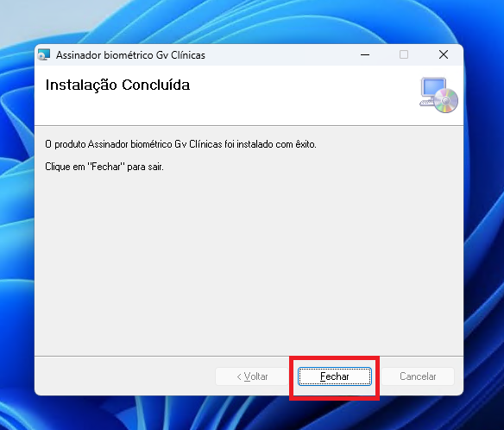Click the grayed-out Voltar button
This screenshot has height=430, width=504.
252,376
